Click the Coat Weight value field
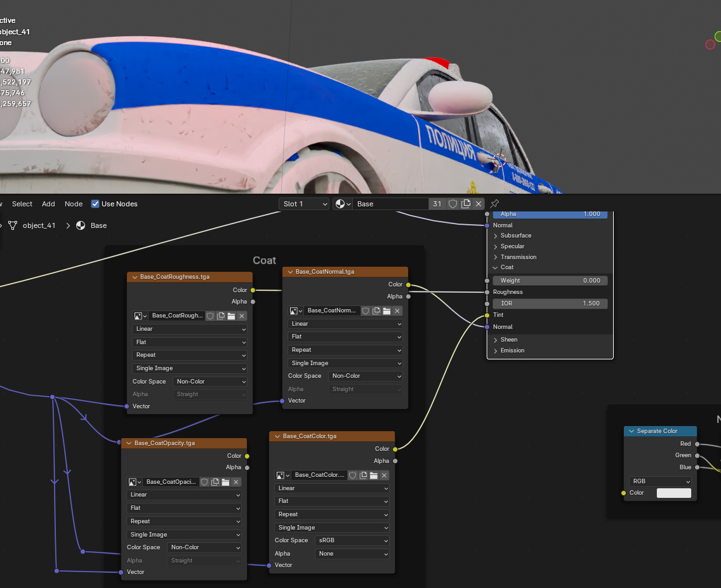The height and width of the screenshot is (588, 721). click(550, 280)
